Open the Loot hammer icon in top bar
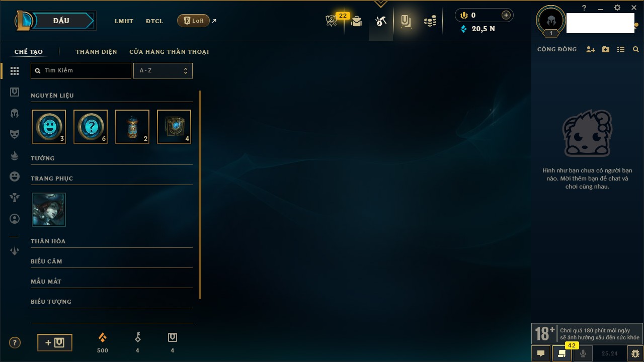644x362 pixels. pos(381,21)
